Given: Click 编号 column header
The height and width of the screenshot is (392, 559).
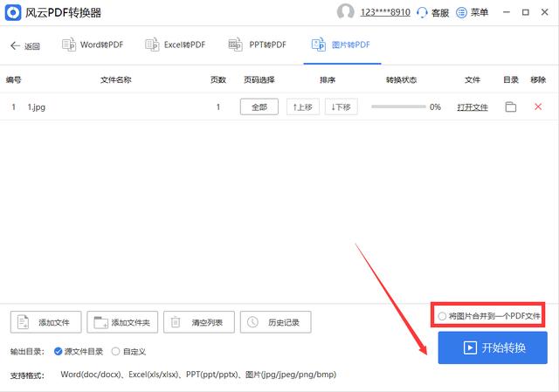Looking at the screenshot, I should pyautogui.click(x=14, y=79).
